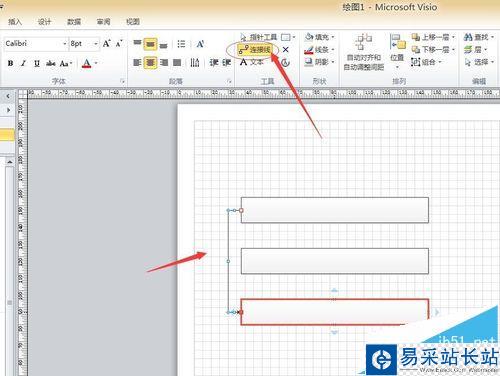Click AutoConnect arrow above bottom rectangle
Screen dimensions: 500x376
[x=334, y=290]
